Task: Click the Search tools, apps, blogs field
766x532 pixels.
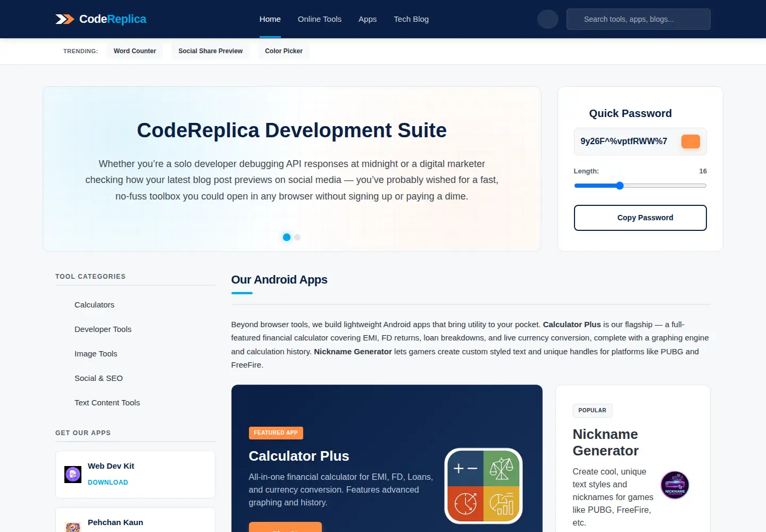Action: tap(638, 19)
